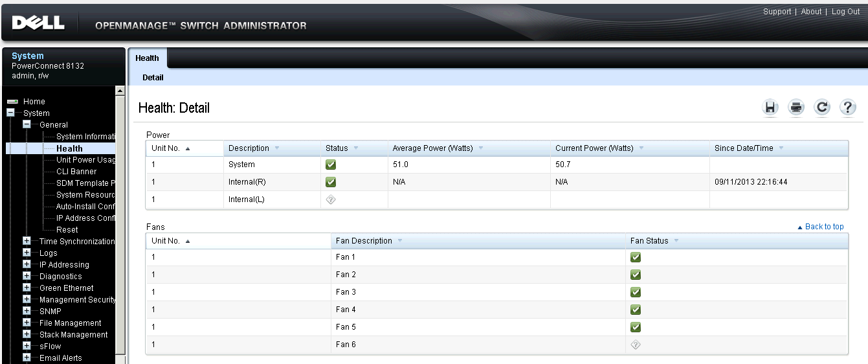Click the Home icon in navigation tree
Image resolution: width=868 pixels, height=364 pixels.
(12, 102)
